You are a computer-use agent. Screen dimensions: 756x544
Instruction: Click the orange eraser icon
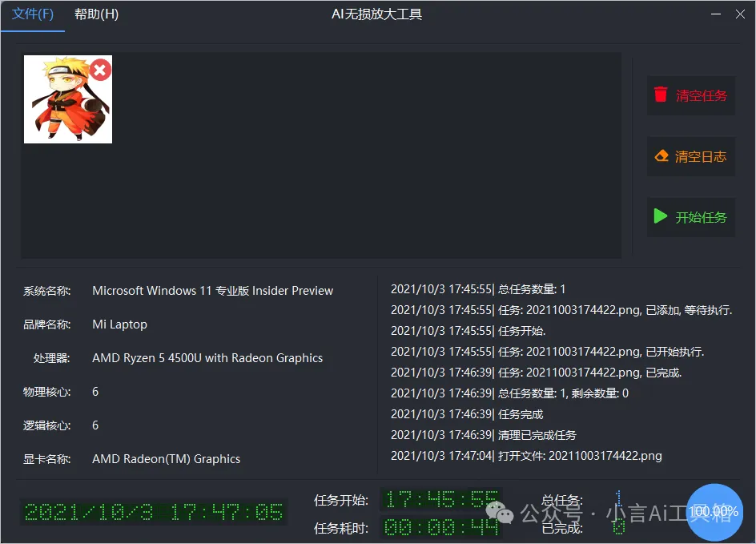point(661,155)
